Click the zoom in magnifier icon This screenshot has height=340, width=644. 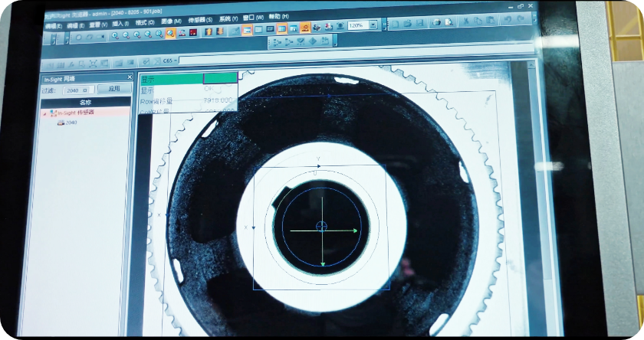click(115, 36)
